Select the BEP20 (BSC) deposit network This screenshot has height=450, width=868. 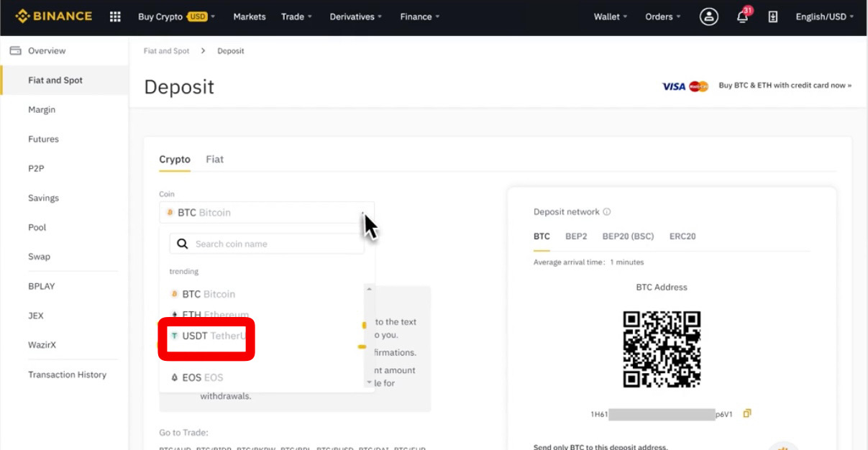(629, 237)
